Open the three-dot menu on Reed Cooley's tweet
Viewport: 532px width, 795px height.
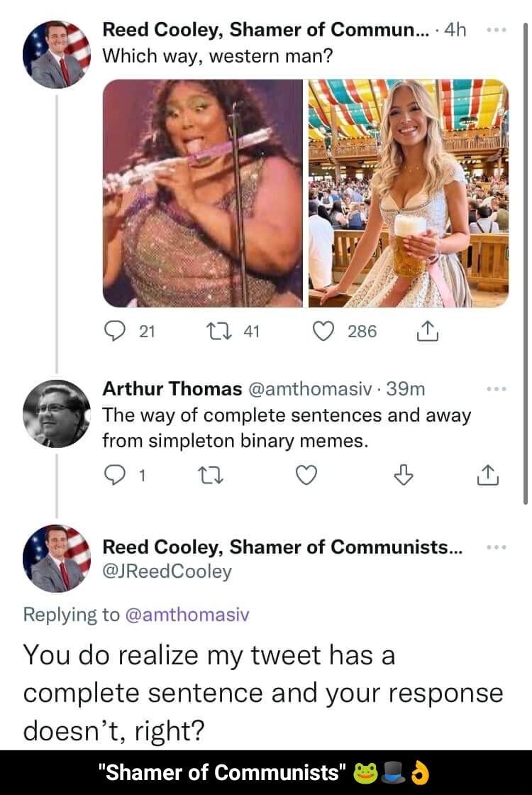497,28
